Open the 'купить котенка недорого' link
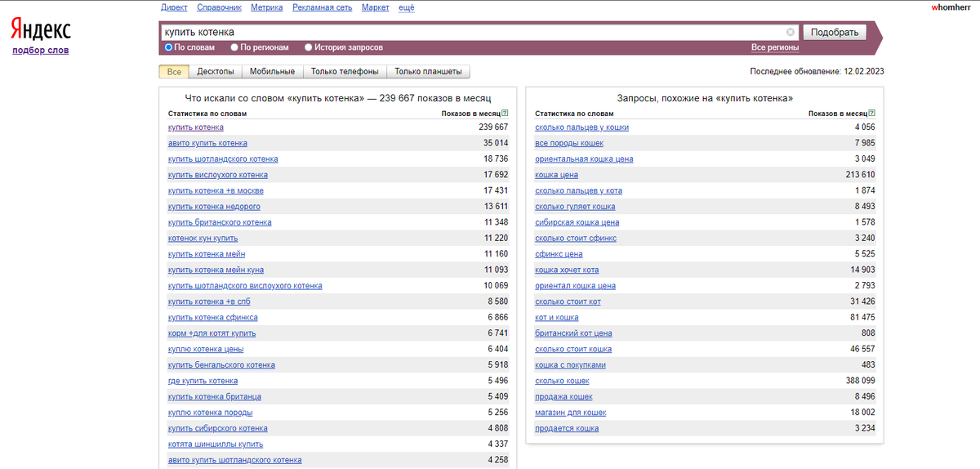Screen dimensions: 980x469 [214, 207]
